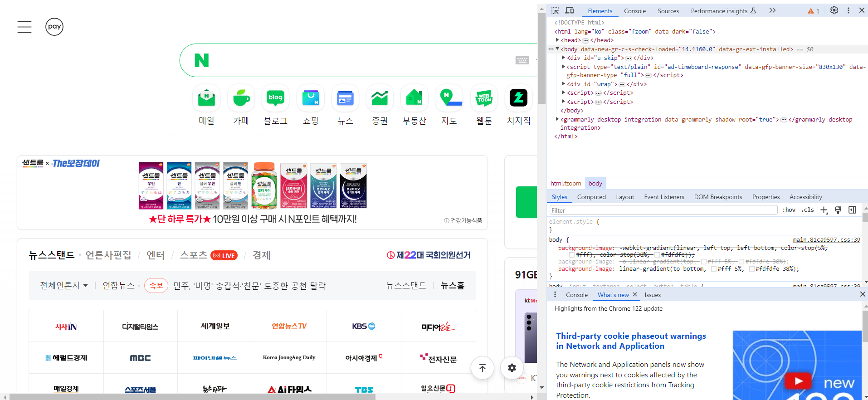Activate the DevTools inspect element picker

coord(555,10)
